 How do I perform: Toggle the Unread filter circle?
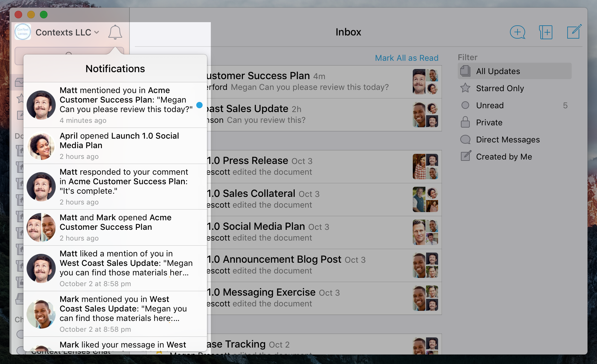pos(465,105)
